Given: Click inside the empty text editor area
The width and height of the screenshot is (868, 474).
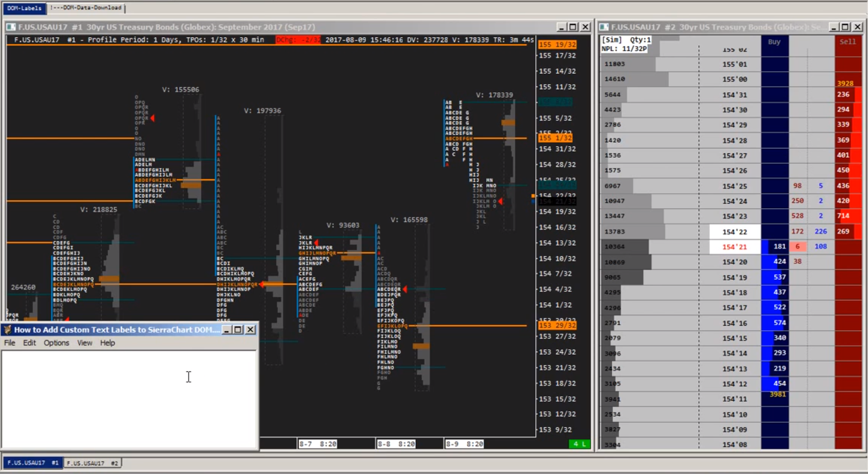Looking at the screenshot, I should [129, 399].
